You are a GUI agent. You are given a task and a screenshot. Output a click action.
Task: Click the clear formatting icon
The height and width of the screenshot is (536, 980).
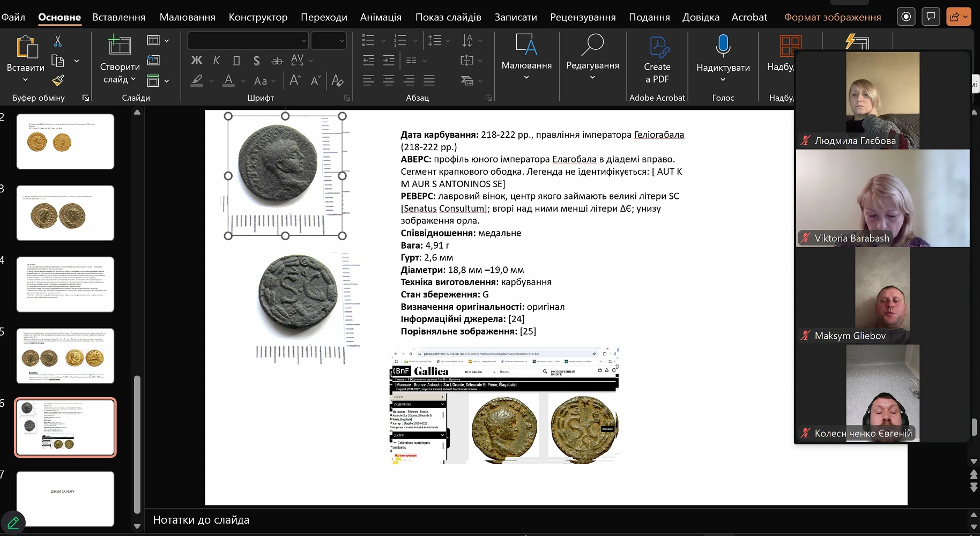point(337,80)
